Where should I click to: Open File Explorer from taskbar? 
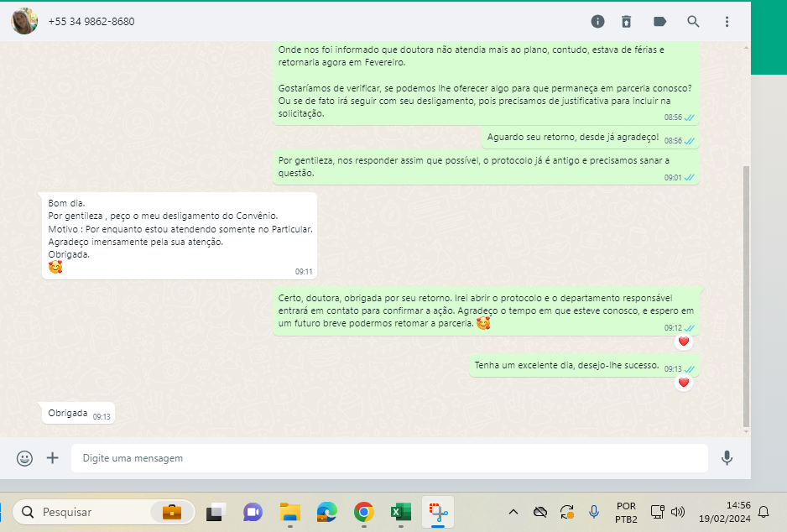[290, 512]
